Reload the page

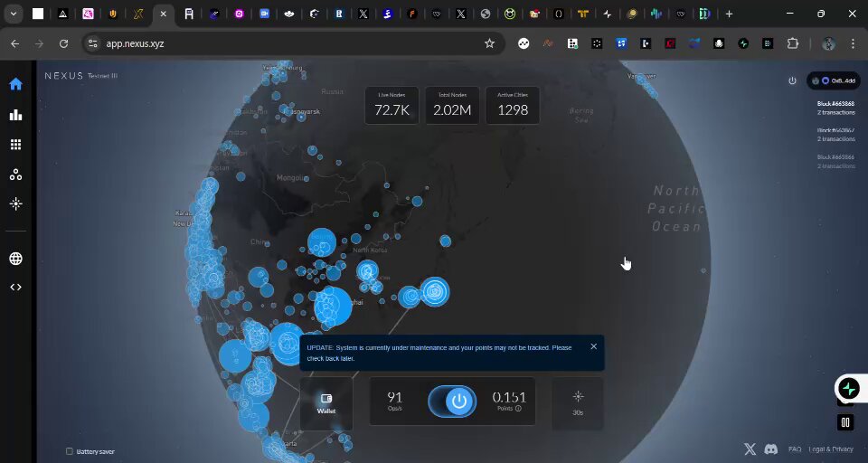click(63, 43)
